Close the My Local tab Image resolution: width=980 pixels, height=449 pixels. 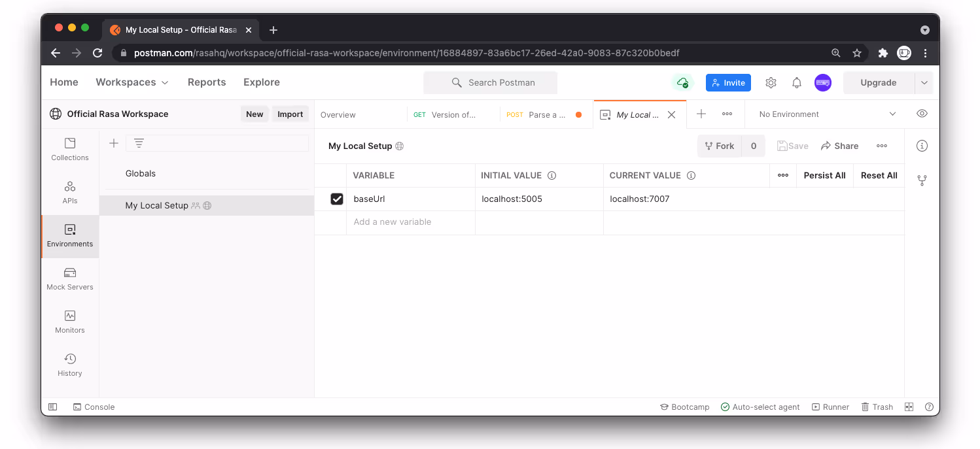click(671, 114)
